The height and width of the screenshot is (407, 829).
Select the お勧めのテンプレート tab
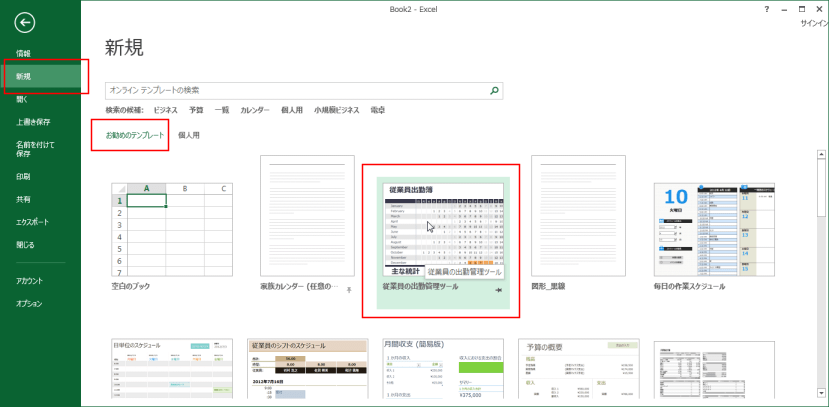pyautogui.click(x=128, y=134)
